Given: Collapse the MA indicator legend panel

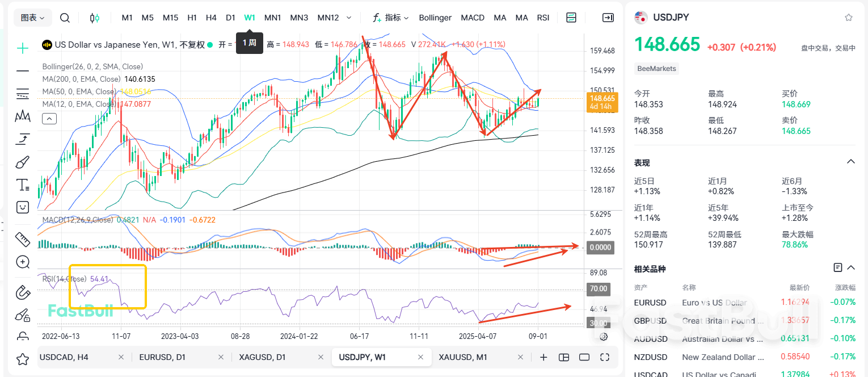Looking at the screenshot, I should click(x=49, y=118).
